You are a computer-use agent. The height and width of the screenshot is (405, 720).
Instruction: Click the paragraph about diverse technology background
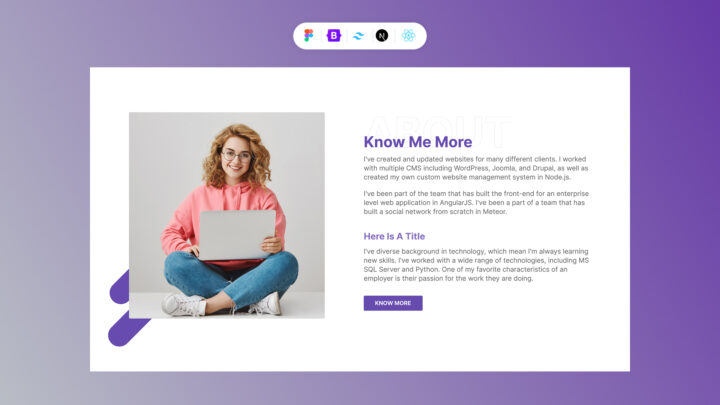coord(476,265)
